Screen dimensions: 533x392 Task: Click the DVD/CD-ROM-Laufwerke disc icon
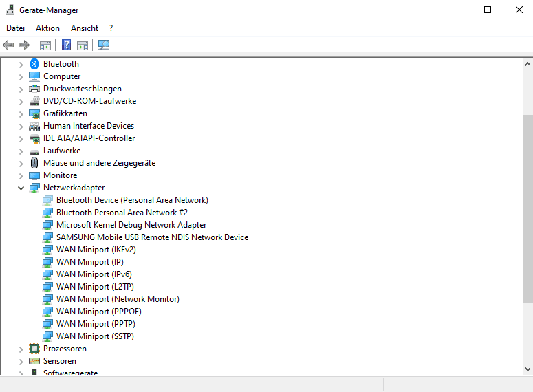[x=34, y=101]
